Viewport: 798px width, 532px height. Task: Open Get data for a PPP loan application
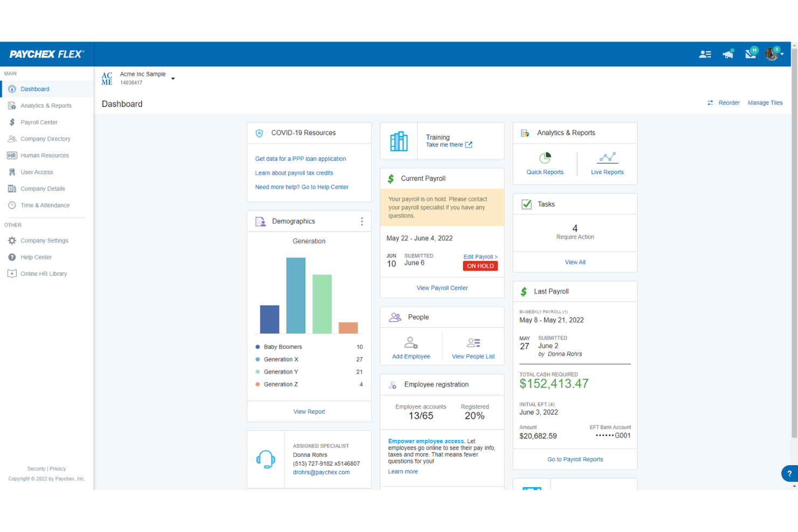point(300,158)
